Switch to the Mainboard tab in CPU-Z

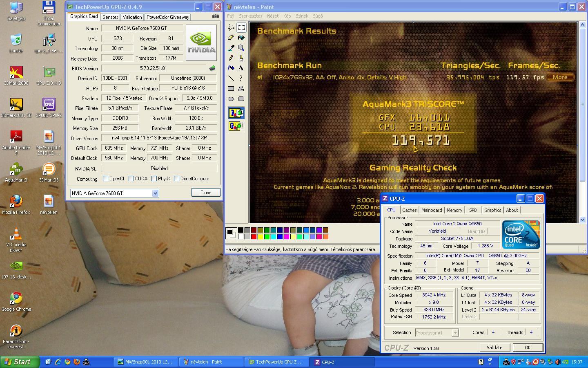(432, 210)
